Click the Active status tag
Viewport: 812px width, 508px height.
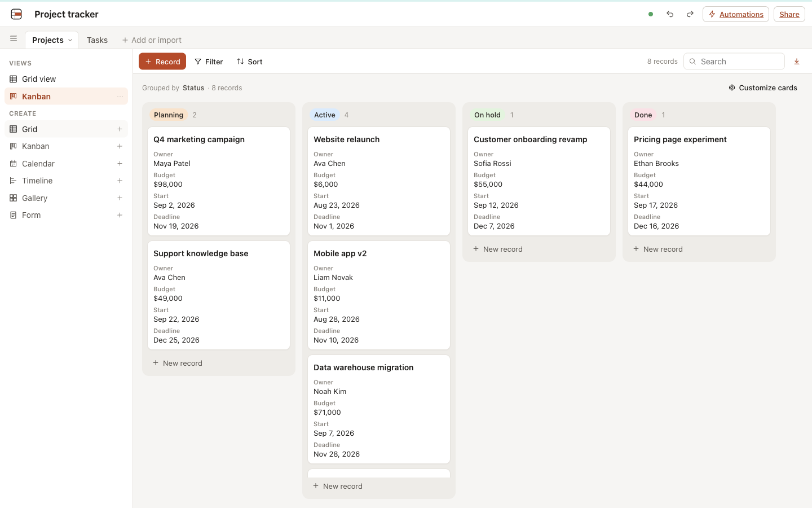click(x=325, y=115)
